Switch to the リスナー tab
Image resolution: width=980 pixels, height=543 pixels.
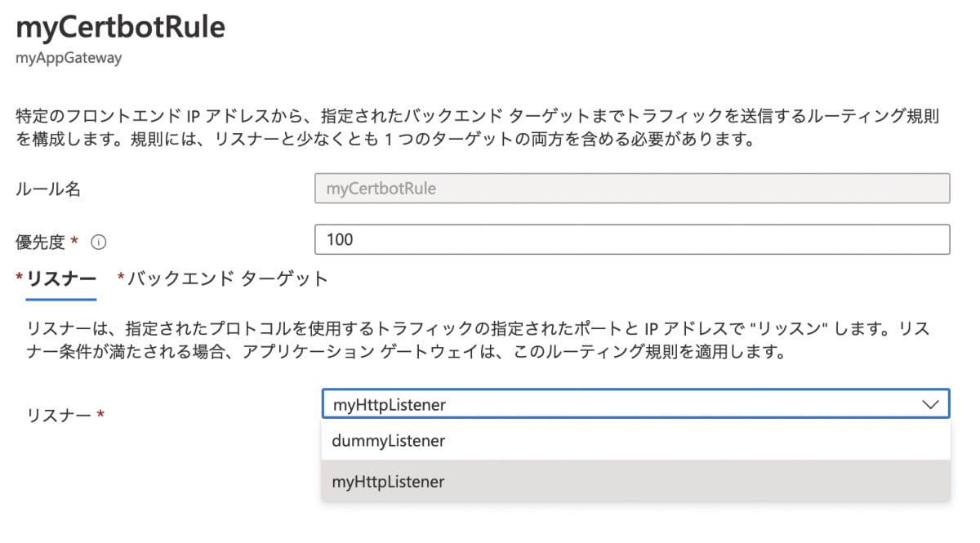tap(61, 279)
